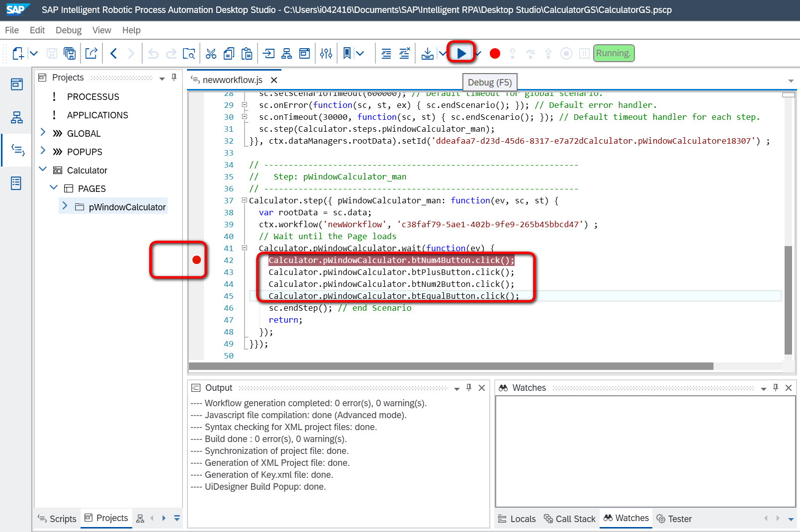Collapse code fold at line 41
Screen dimensions: 800x532
pyautogui.click(x=244, y=248)
